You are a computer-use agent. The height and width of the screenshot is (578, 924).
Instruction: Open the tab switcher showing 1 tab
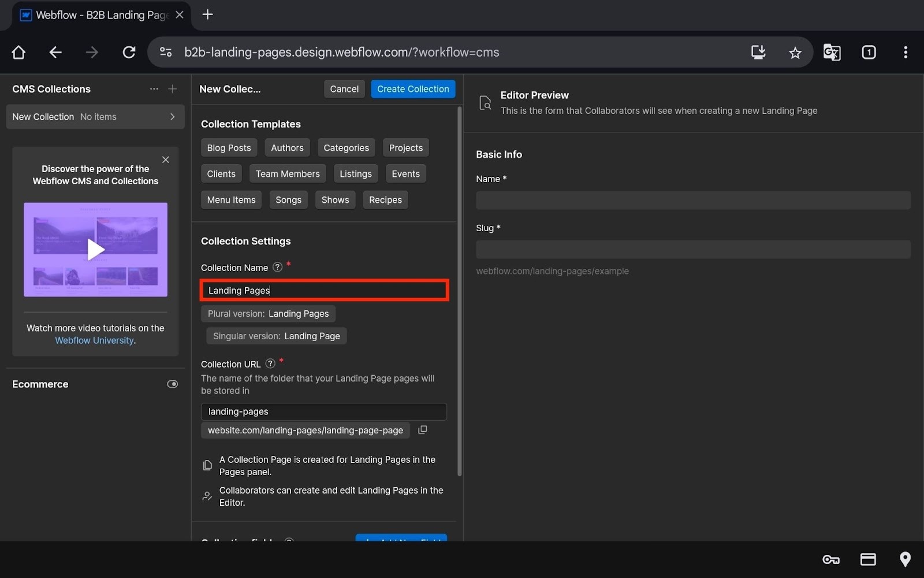click(x=869, y=53)
